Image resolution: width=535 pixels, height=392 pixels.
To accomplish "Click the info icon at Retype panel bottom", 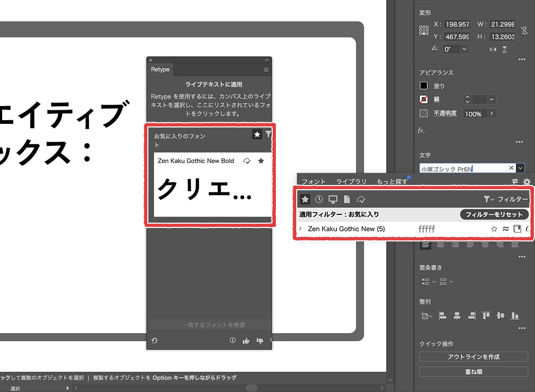I will (233, 341).
